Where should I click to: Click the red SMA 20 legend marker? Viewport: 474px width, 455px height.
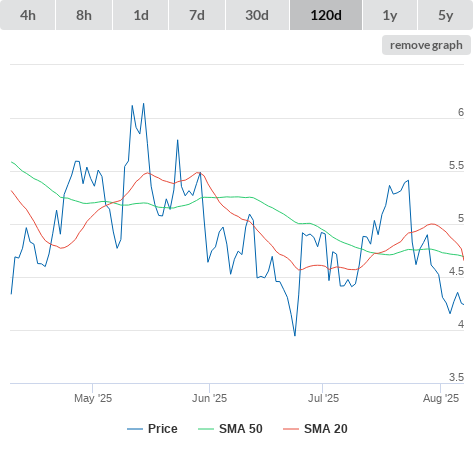[x=291, y=429]
